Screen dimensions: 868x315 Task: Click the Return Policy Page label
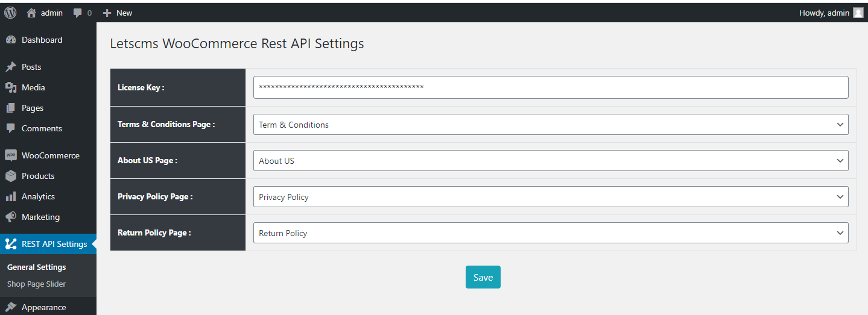154,232
